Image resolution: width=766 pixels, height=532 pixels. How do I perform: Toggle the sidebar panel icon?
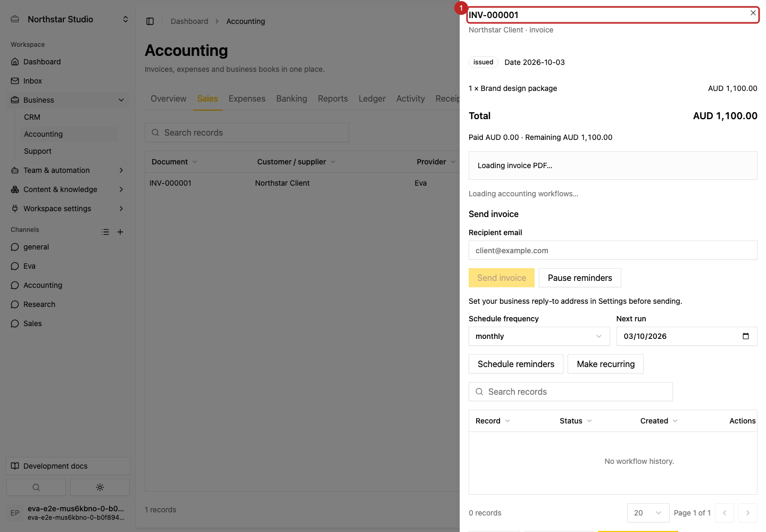click(x=150, y=21)
